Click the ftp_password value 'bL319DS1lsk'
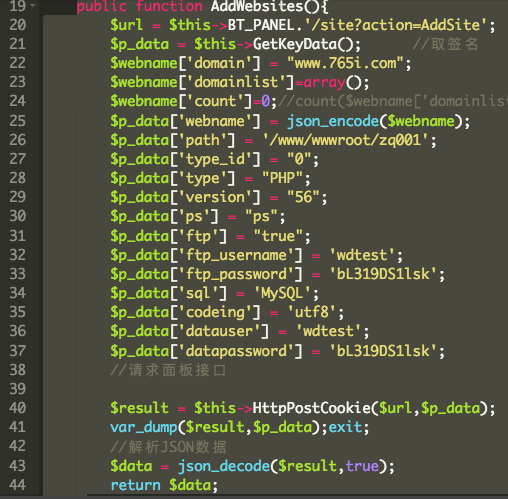This screenshot has width=508, height=499. [x=383, y=274]
